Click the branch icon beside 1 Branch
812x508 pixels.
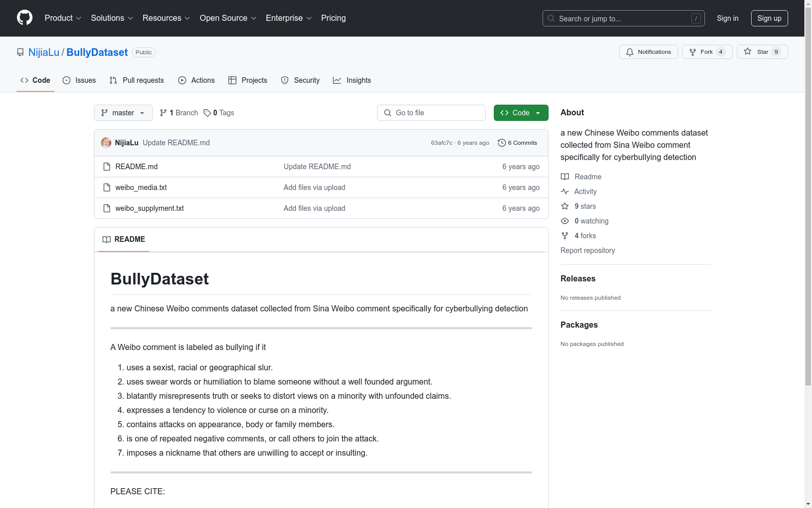[x=163, y=113]
